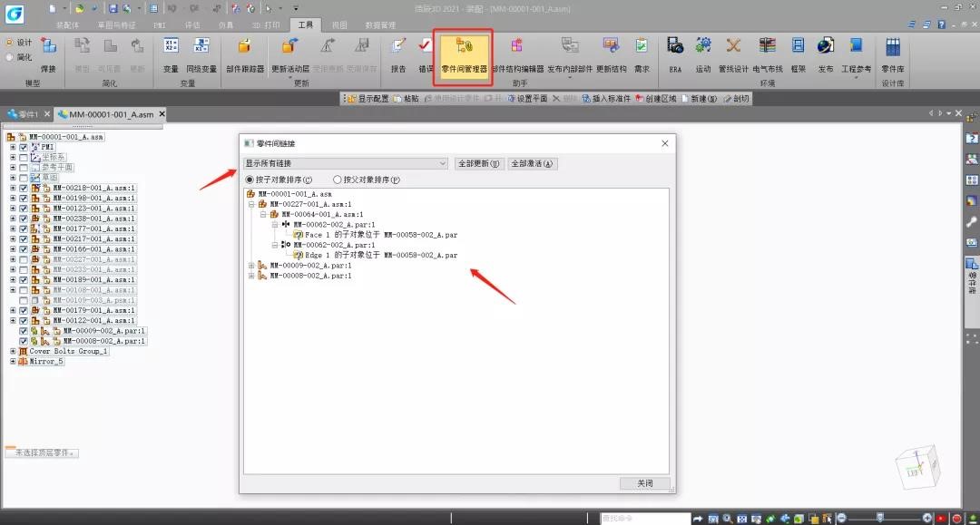Click the 焊接 weld icon

48,55
